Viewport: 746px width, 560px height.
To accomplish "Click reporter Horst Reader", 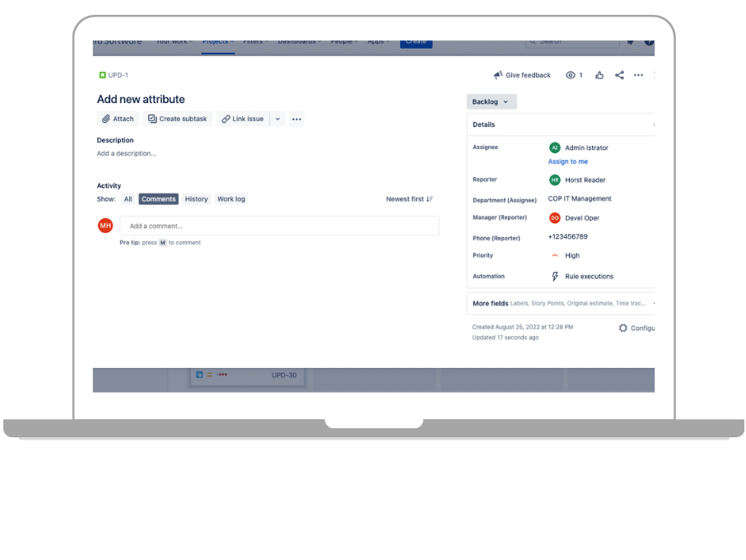I will (585, 180).
